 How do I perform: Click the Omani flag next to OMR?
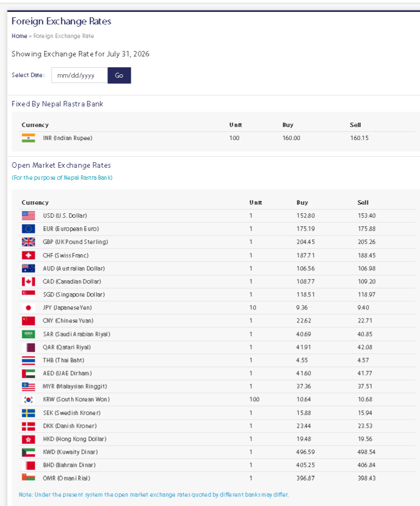click(28, 477)
